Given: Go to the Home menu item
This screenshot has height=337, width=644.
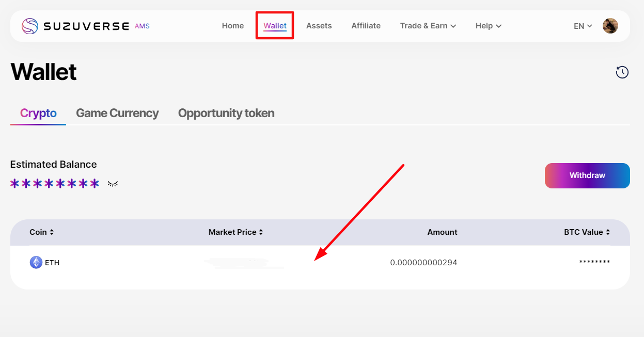Looking at the screenshot, I should 232,26.
